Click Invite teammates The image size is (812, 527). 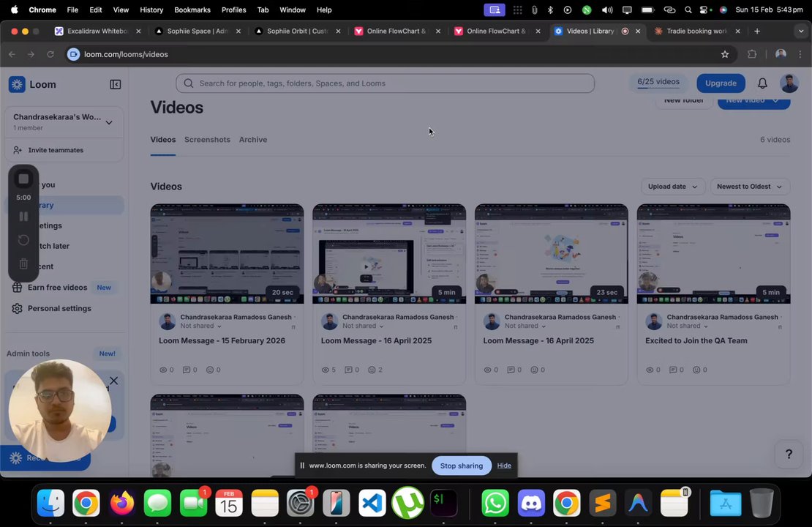48,150
